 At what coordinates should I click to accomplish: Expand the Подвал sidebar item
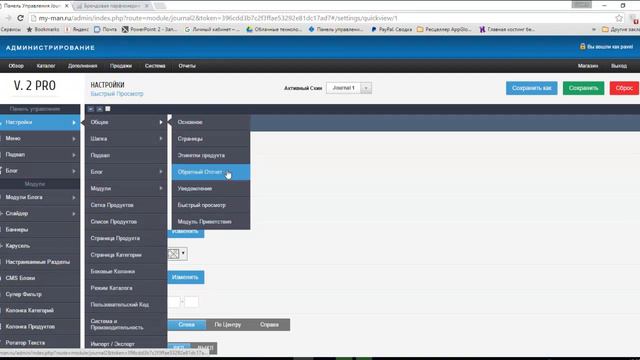coord(40,155)
